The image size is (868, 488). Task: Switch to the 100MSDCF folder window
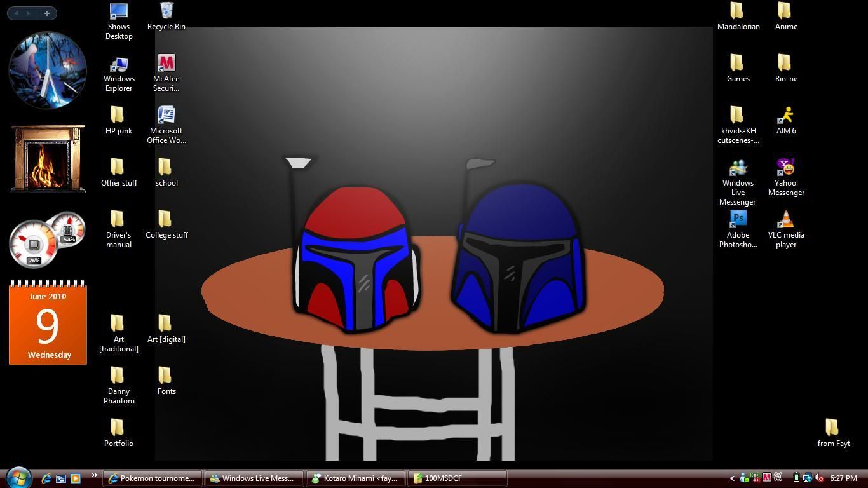coord(457,478)
